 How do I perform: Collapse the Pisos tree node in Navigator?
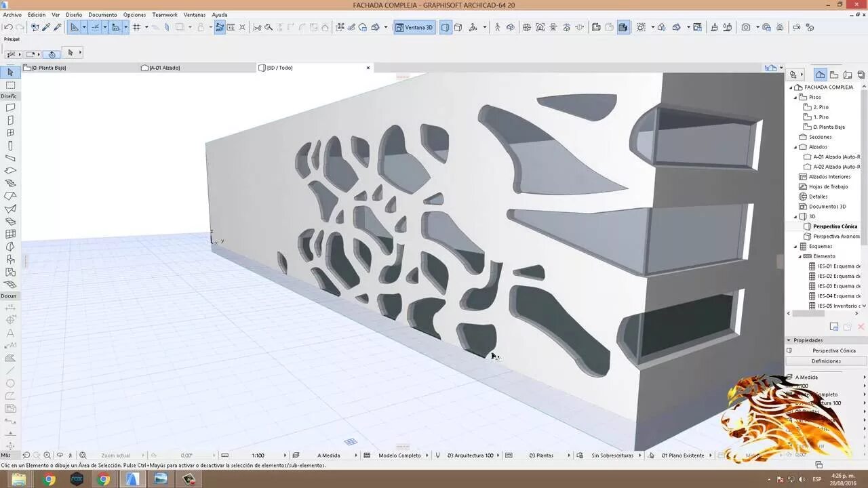796,97
